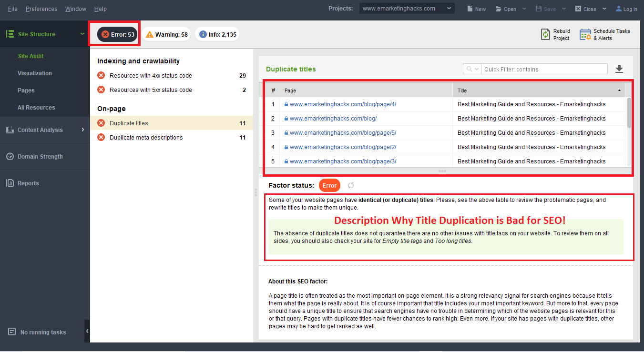Click the Close project icon

578,9
